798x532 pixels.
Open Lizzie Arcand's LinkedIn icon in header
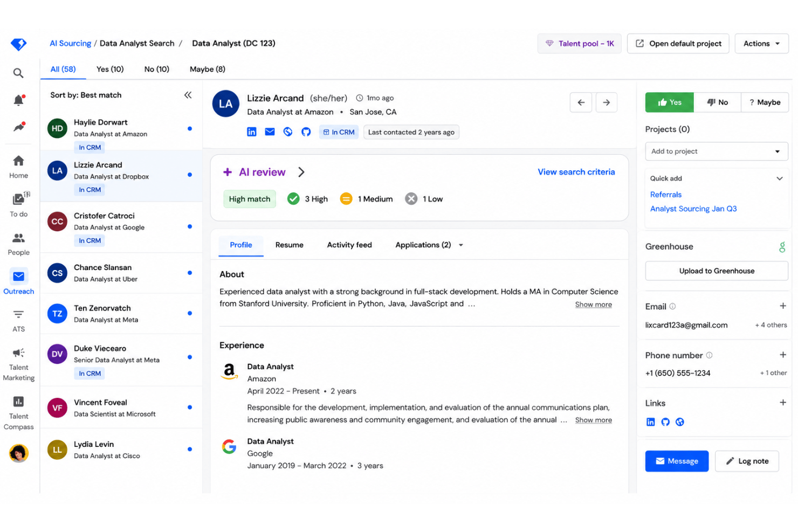(x=252, y=132)
